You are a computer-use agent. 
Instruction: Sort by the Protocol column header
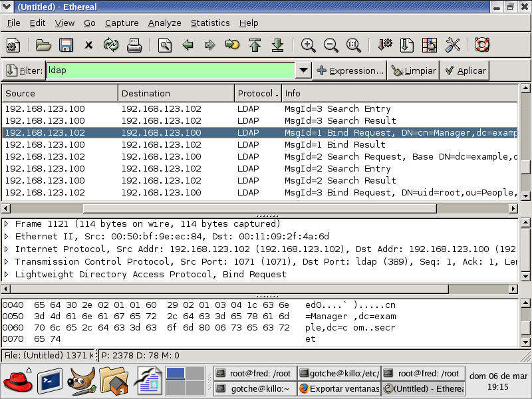258,93
